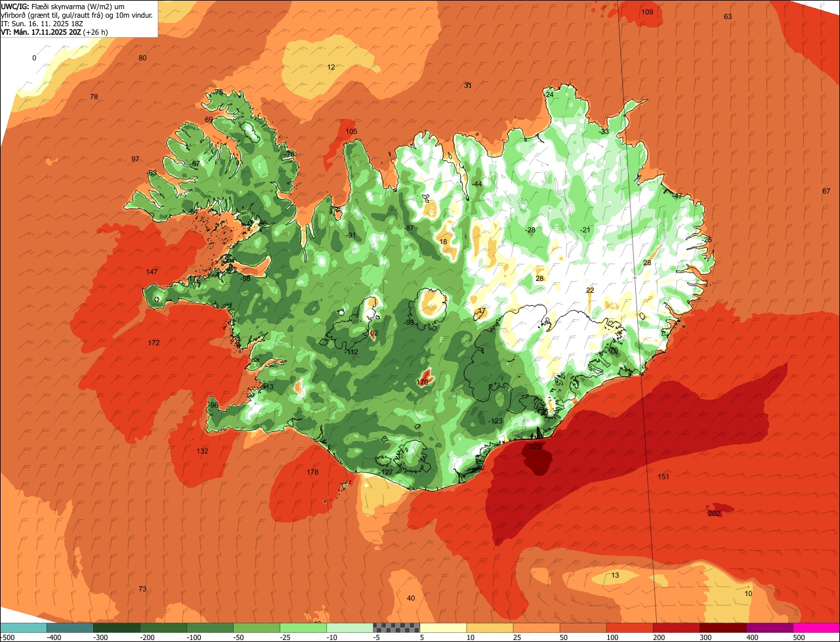840x642 pixels.
Task: Click the -91 value on the map
Action: (x=351, y=235)
